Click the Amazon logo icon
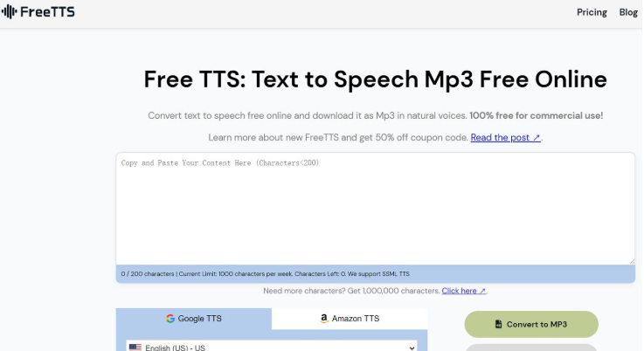The height and width of the screenshot is (351, 644). (x=324, y=319)
